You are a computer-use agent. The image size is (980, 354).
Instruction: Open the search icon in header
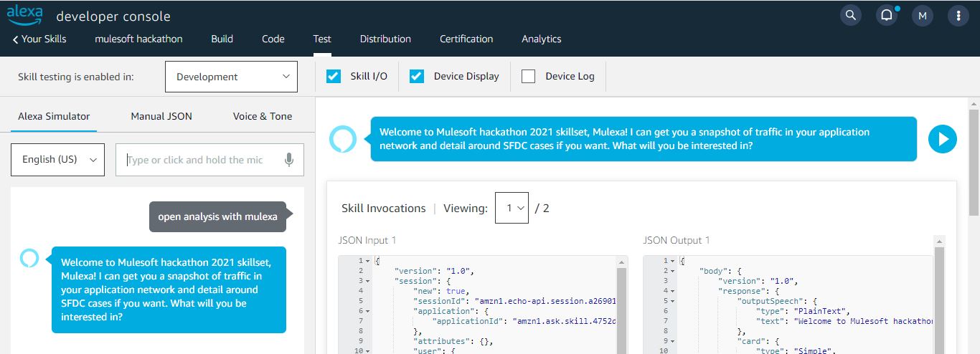pyautogui.click(x=851, y=15)
